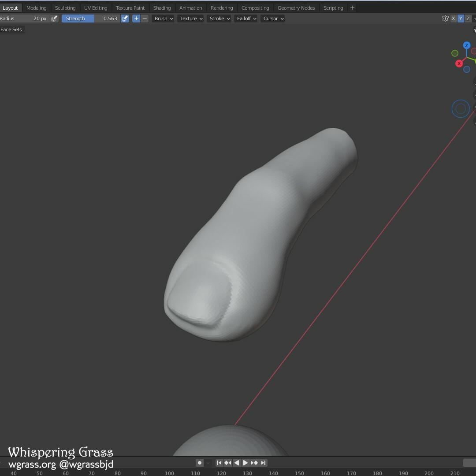Click the blue Z axis gizmo handle
Viewport: 476px width, 476px height.
pyautogui.click(x=467, y=45)
